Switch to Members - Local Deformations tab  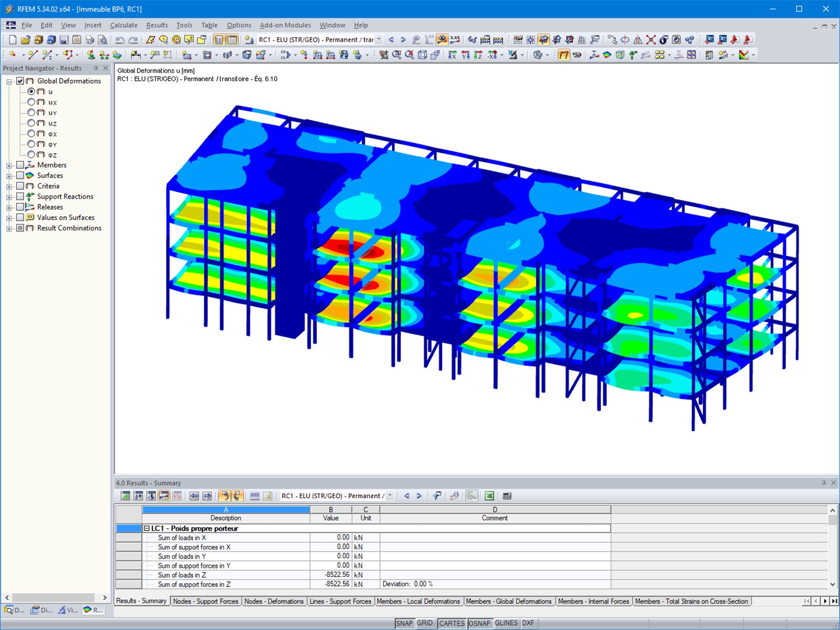click(x=418, y=601)
